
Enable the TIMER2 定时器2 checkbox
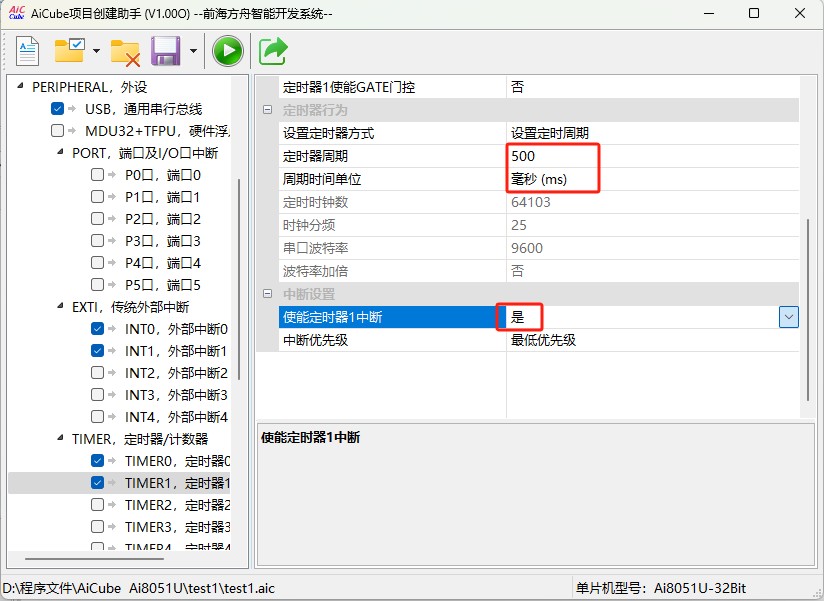pyautogui.click(x=97, y=504)
